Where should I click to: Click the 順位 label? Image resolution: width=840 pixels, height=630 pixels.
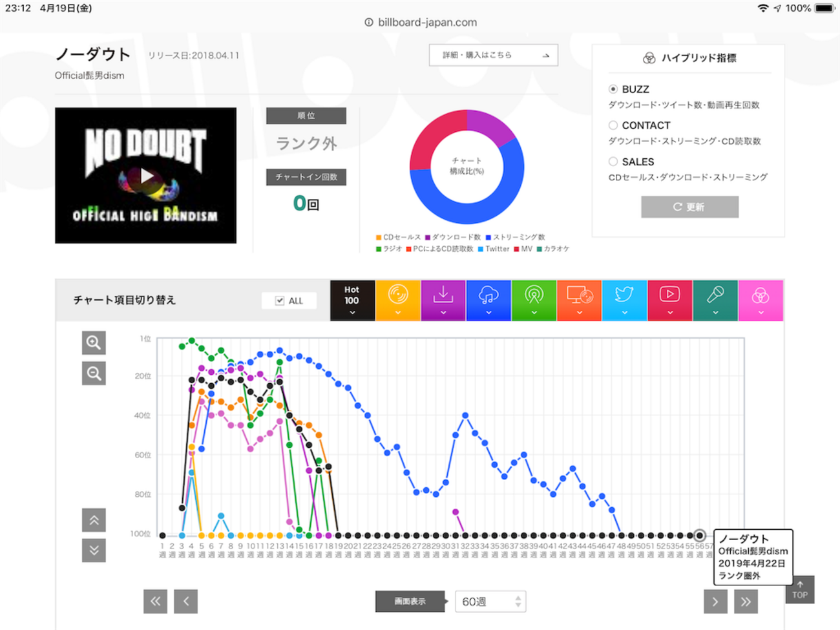tap(306, 116)
